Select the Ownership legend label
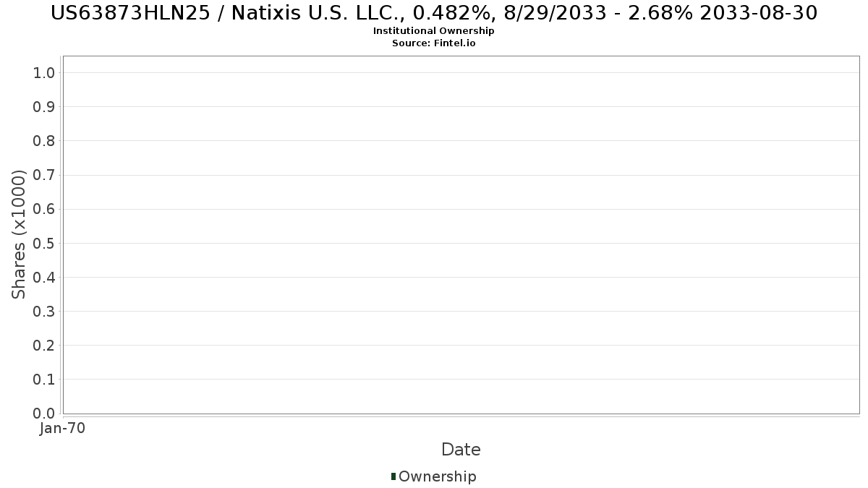Image resolution: width=868 pixels, height=488 pixels. pyautogui.click(x=438, y=476)
